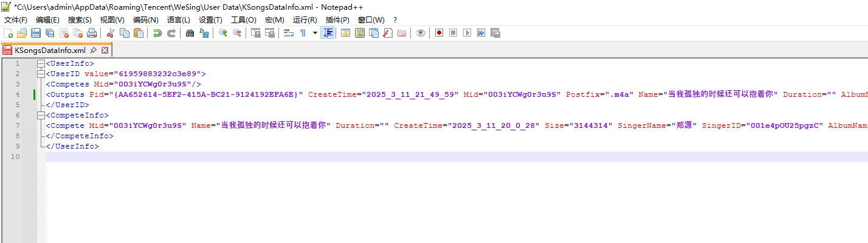Open the 设置(T) menu

210,20
